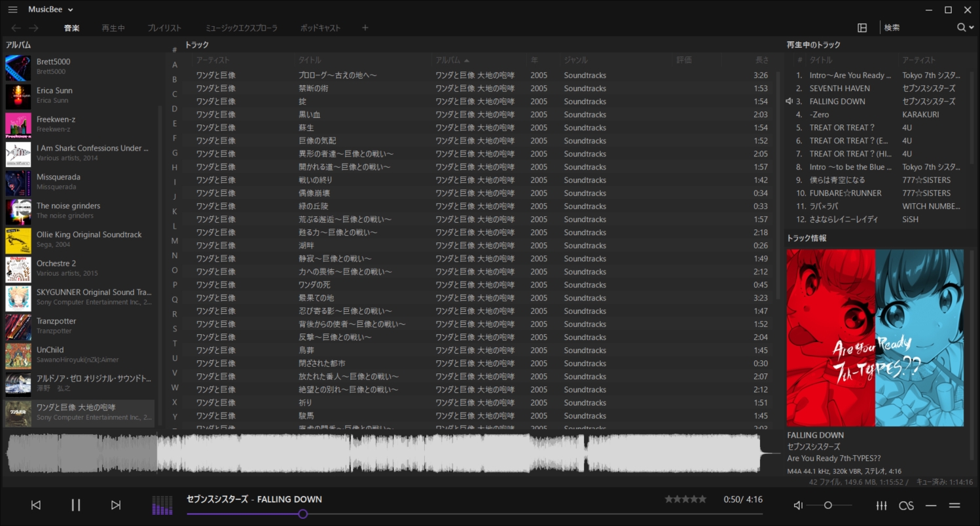Jump to letter S in index bar
Screen dimensions: 980x526
[175, 329]
